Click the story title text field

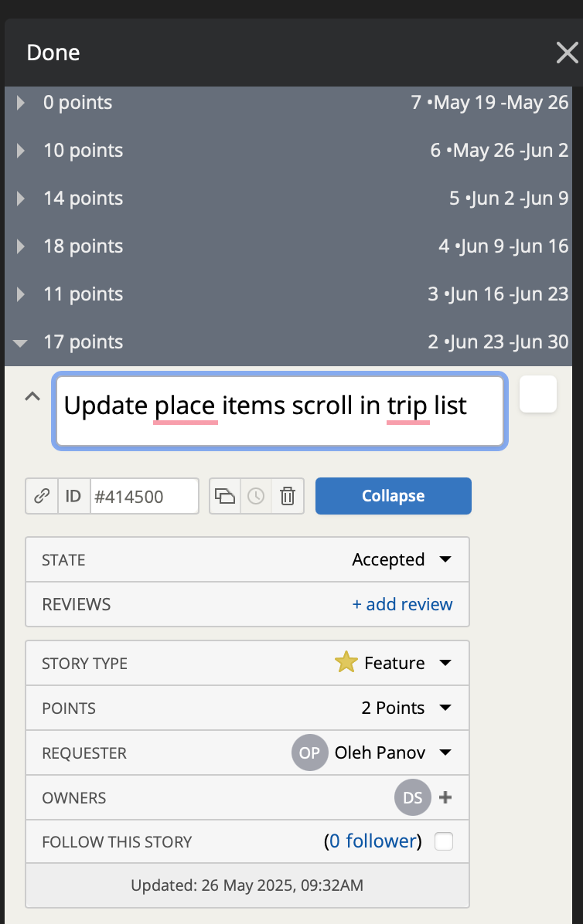[280, 411]
